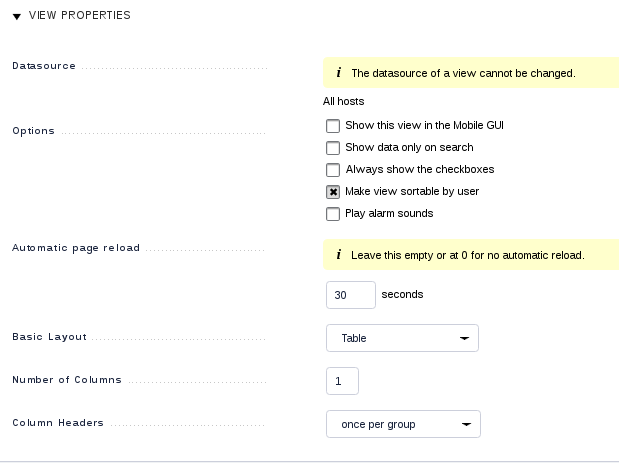The width and height of the screenshot is (619, 463).
Task: Click the info icon beside datasource notice
Action: [x=339, y=73]
